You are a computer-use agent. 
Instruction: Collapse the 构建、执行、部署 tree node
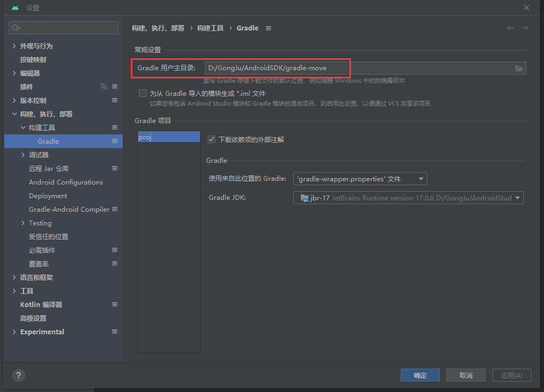tap(14, 114)
